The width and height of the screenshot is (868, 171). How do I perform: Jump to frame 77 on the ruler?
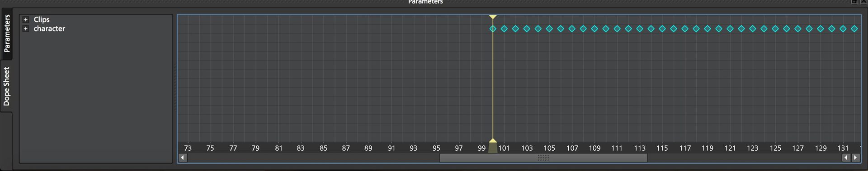coord(233,148)
